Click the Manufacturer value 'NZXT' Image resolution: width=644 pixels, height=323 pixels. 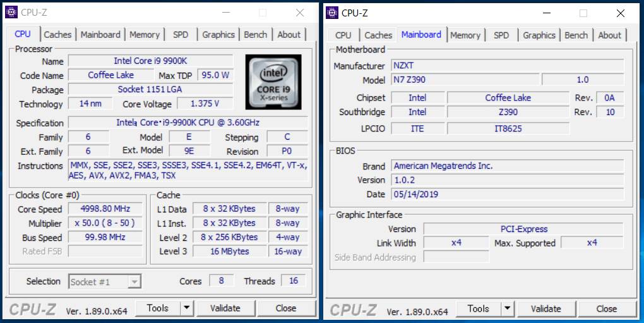click(x=508, y=65)
